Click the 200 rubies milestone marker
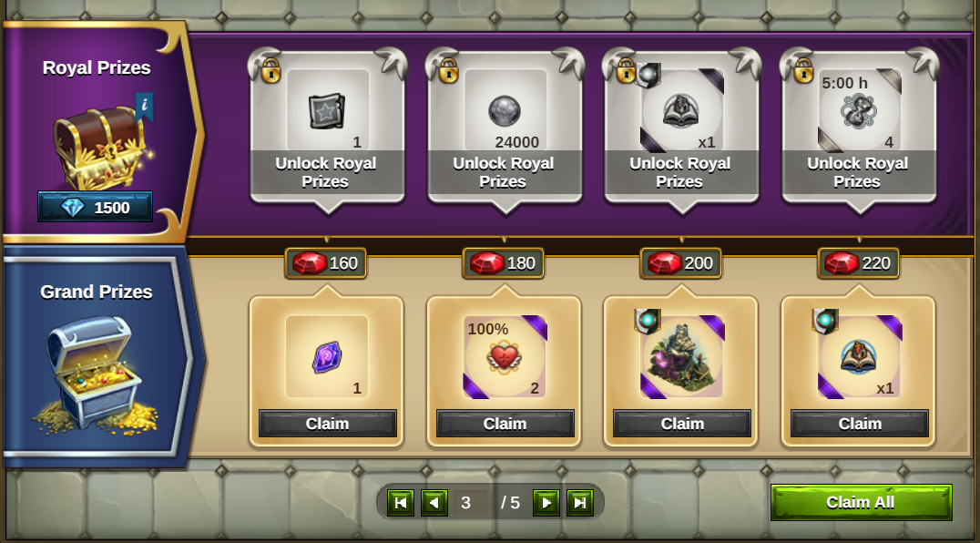 tap(681, 263)
